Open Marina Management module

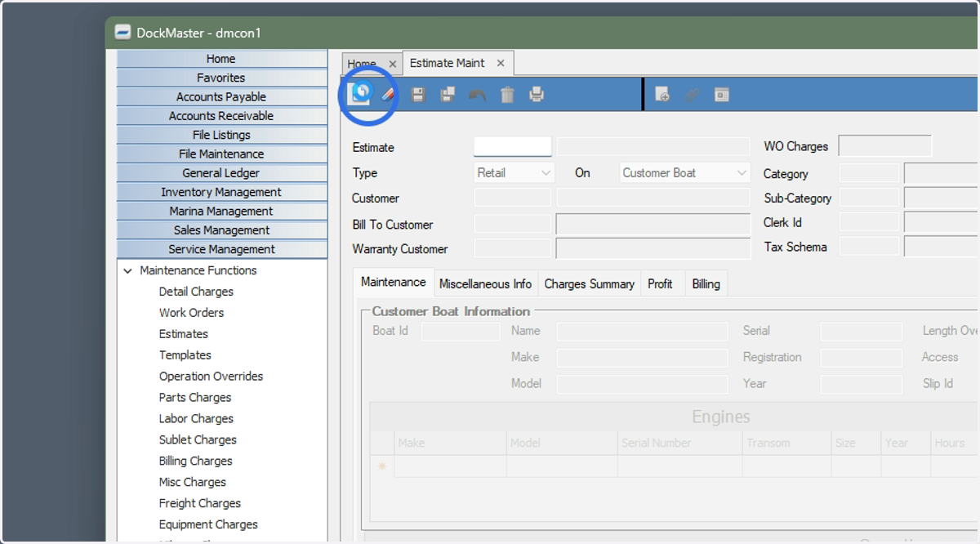pos(221,211)
